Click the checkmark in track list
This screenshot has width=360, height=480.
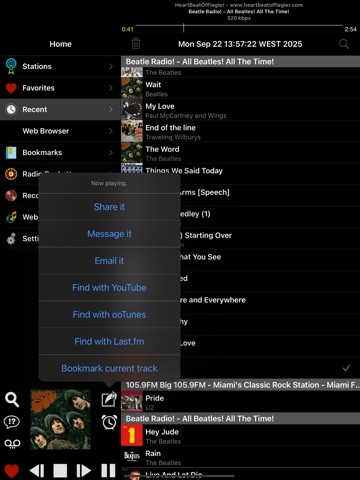coord(346,368)
